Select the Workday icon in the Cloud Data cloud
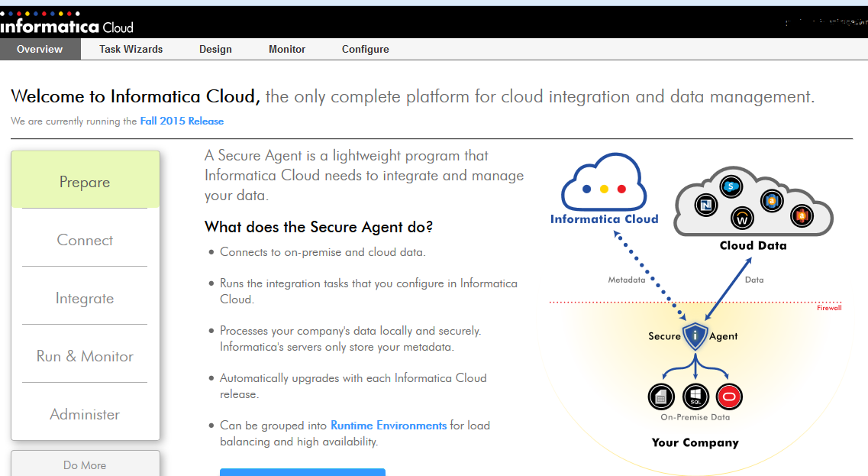This screenshot has height=476, width=868. (x=743, y=218)
